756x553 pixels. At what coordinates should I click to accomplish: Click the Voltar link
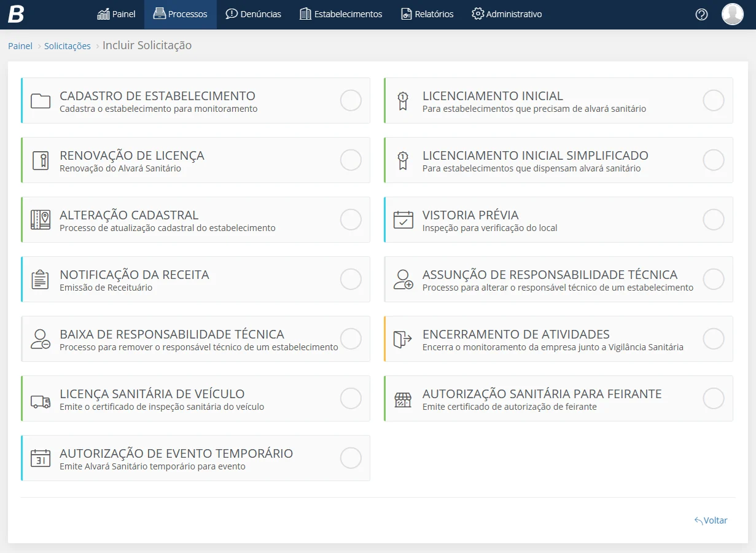(711, 520)
